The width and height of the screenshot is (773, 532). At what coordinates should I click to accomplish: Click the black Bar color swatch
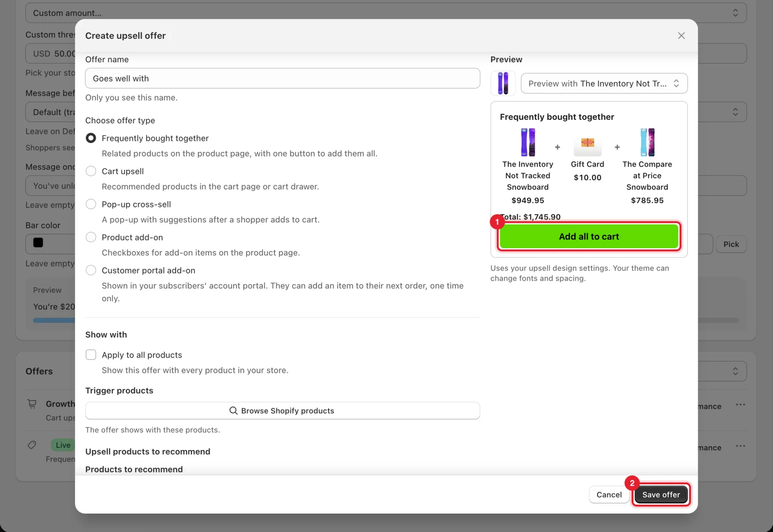click(38, 243)
